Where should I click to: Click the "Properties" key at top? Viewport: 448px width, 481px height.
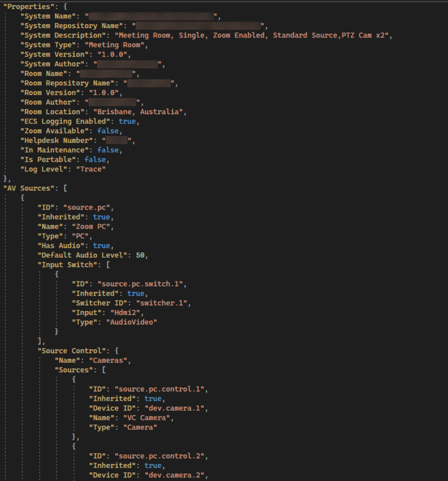(28, 6)
